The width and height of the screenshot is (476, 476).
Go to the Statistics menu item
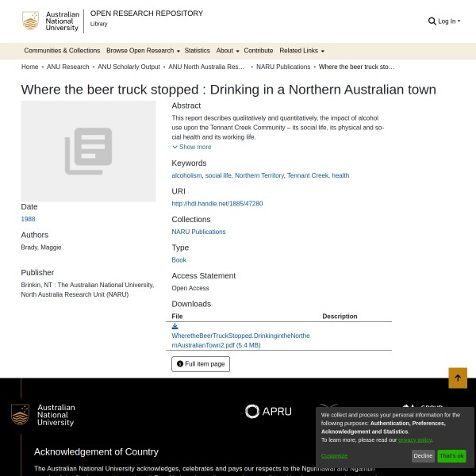198,51
